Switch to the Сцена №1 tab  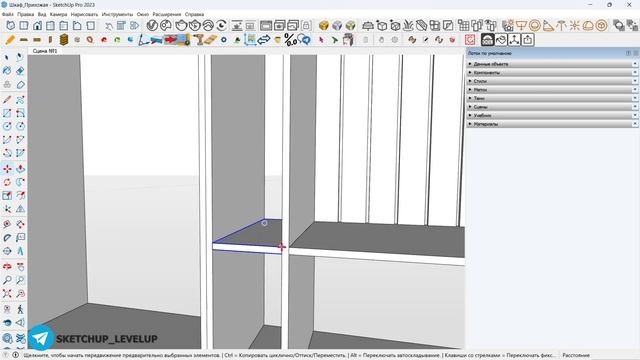point(45,51)
